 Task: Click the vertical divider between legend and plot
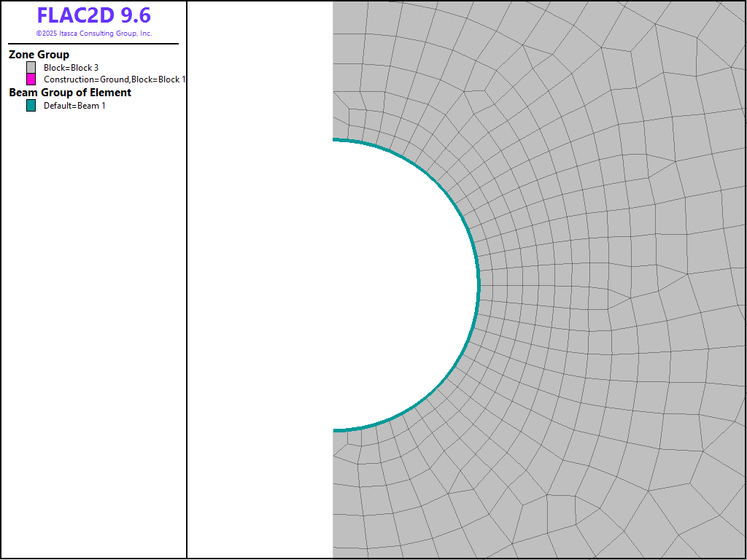187,292
